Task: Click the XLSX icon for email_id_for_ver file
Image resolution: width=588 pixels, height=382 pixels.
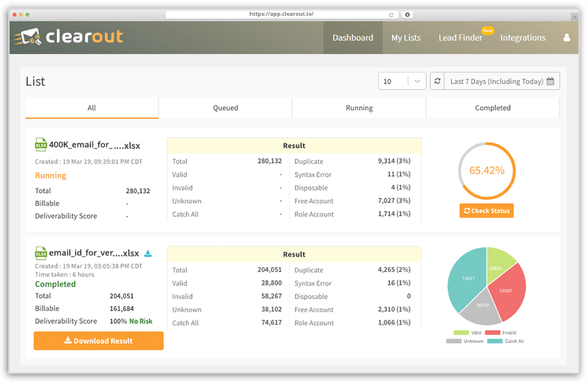Action: coord(40,253)
